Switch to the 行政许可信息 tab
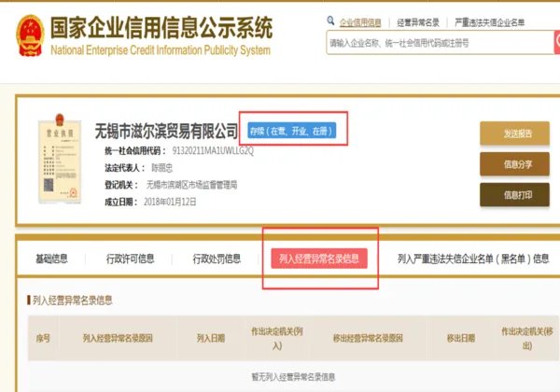Screen dimensions: 560x392 [x=130, y=259]
